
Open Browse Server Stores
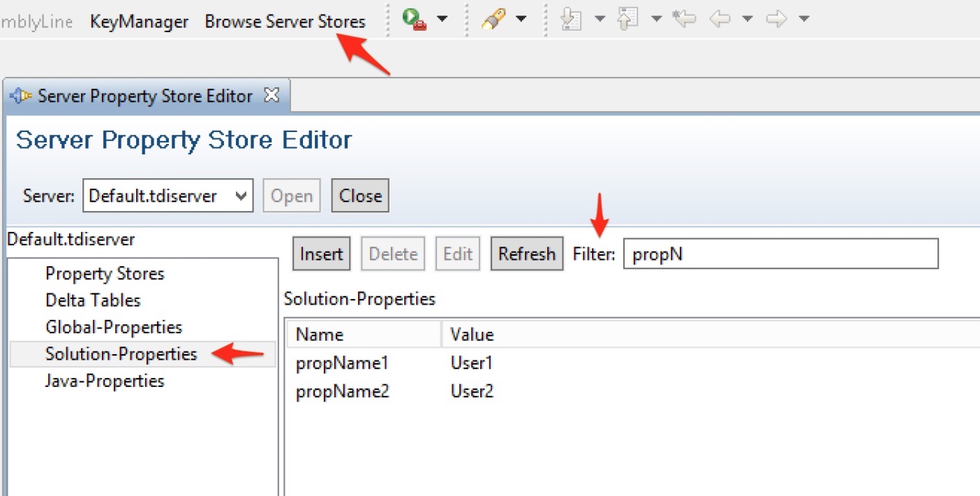coord(285,22)
